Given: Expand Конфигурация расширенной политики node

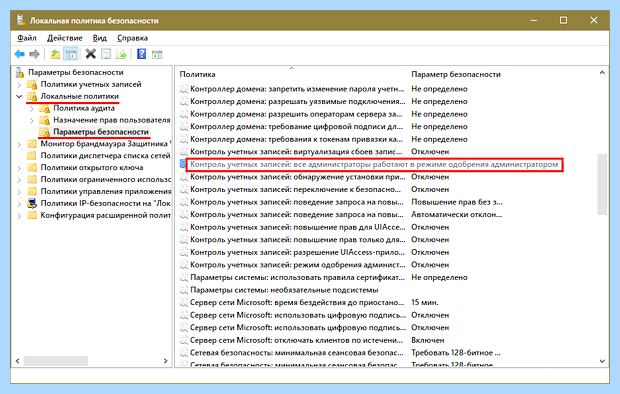Looking at the screenshot, I should click(19, 216).
